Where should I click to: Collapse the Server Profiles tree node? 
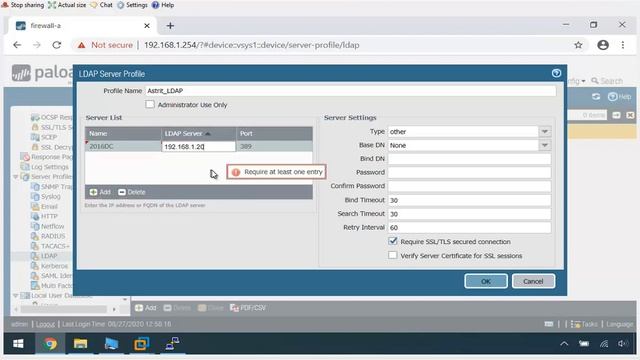coord(15,177)
